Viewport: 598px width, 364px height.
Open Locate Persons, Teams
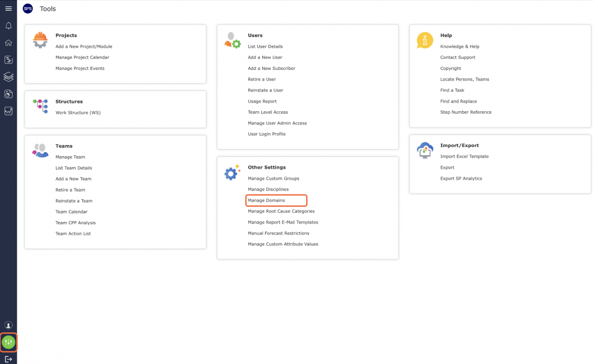(x=465, y=79)
